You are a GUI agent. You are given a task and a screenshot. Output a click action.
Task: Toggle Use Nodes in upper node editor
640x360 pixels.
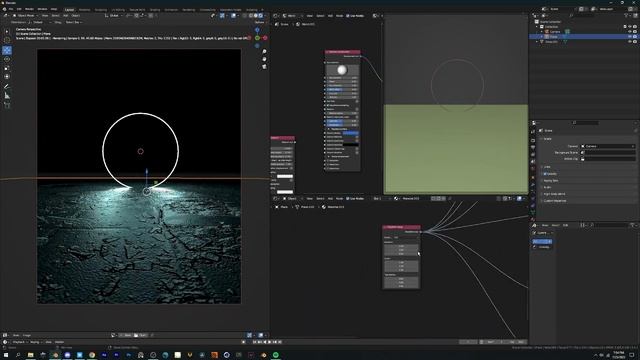[x=347, y=16]
